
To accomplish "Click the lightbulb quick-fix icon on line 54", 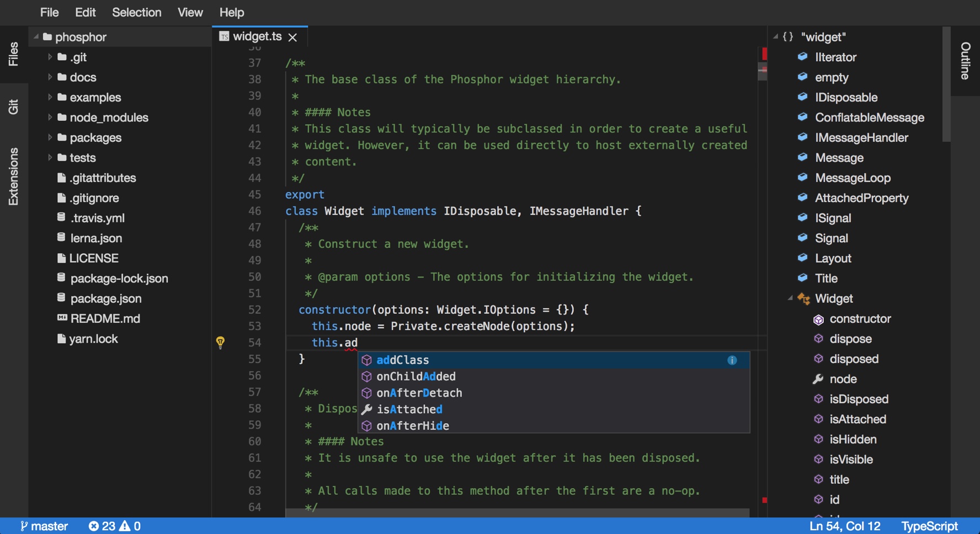I will pyautogui.click(x=220, y=343).
